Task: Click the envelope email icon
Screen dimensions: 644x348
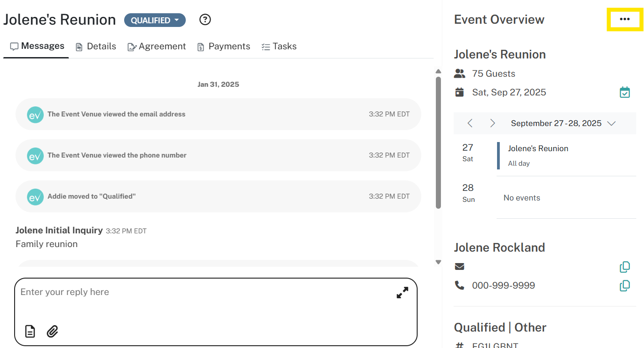Action: point(460,267)
